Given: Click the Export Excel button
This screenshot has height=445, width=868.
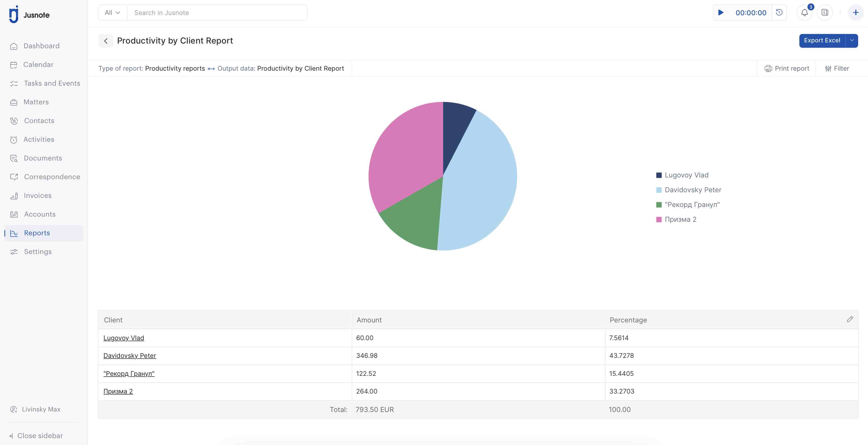Looking at the screenshot, I should (822, 40).
